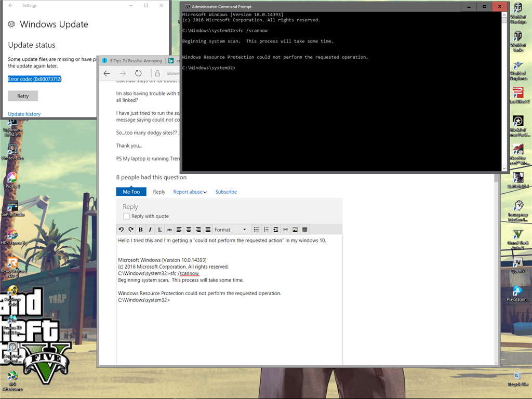Open GoPro Studio desktop shortcut
Screen dimensions: 532x399
pyautogui.click(x=13, y=208)
